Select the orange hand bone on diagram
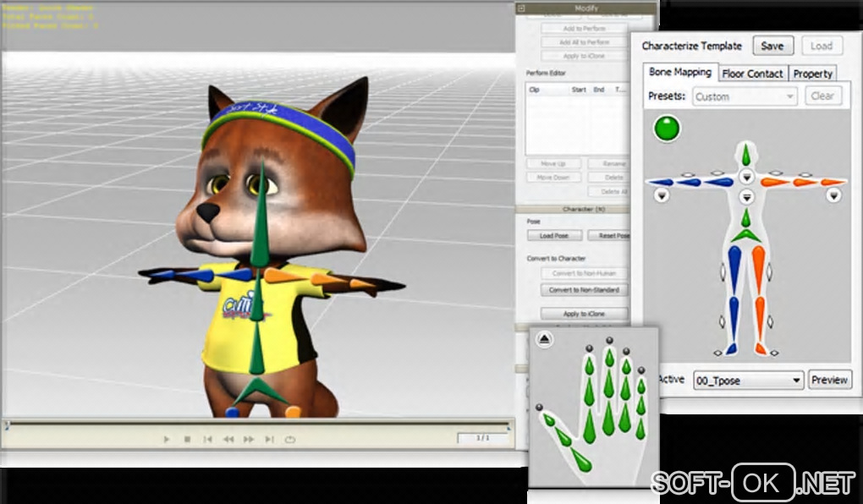 pos(833,182)
